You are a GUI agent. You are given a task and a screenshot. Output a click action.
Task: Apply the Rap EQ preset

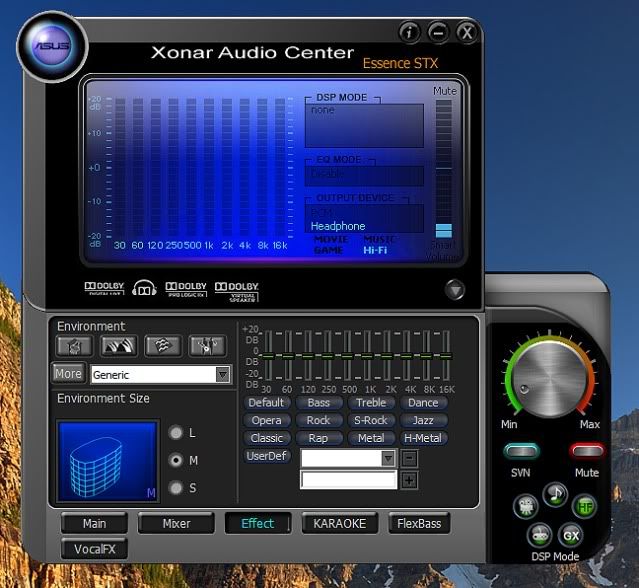tap(319, 438)
